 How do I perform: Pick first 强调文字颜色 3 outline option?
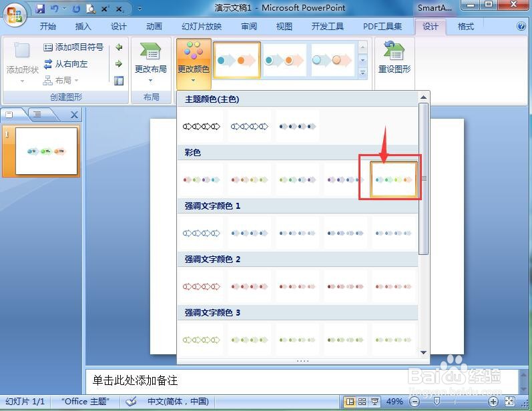click(x=201, y=340)
